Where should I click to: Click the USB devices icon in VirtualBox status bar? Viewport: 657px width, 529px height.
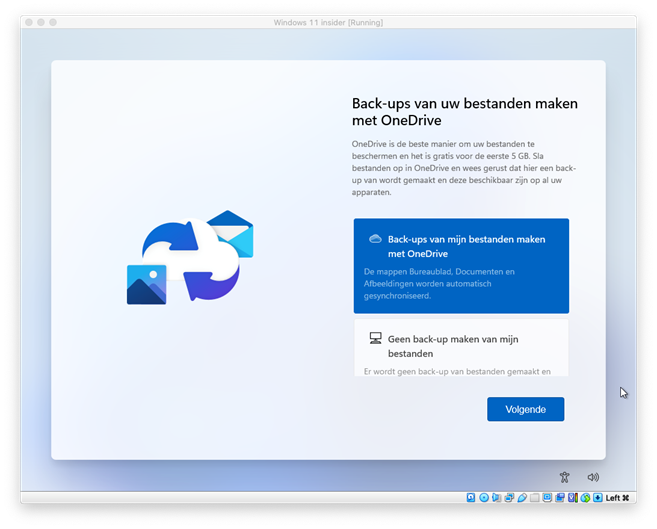point(522,498)
